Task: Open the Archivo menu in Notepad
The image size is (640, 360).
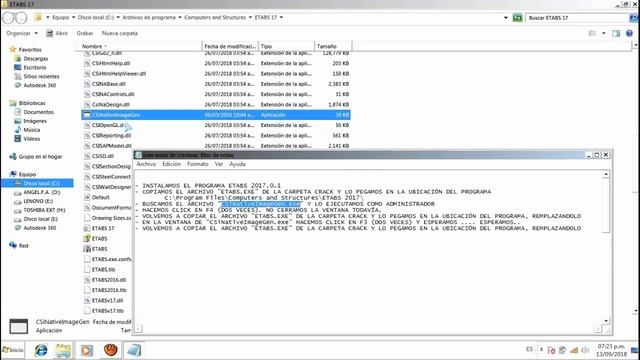Action: (x=146, y=164)
